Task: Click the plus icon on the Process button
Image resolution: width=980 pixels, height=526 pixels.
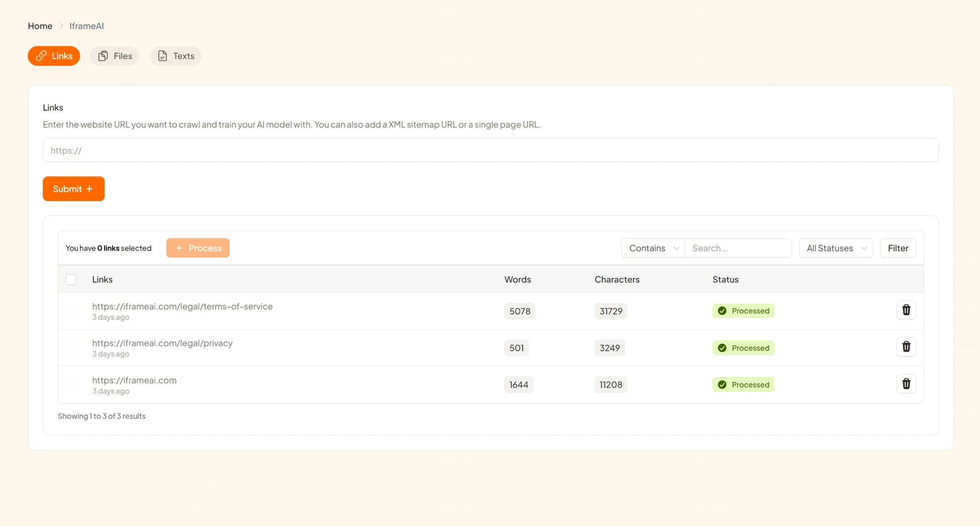Action: pyautogui.click(x=179, y=248)
